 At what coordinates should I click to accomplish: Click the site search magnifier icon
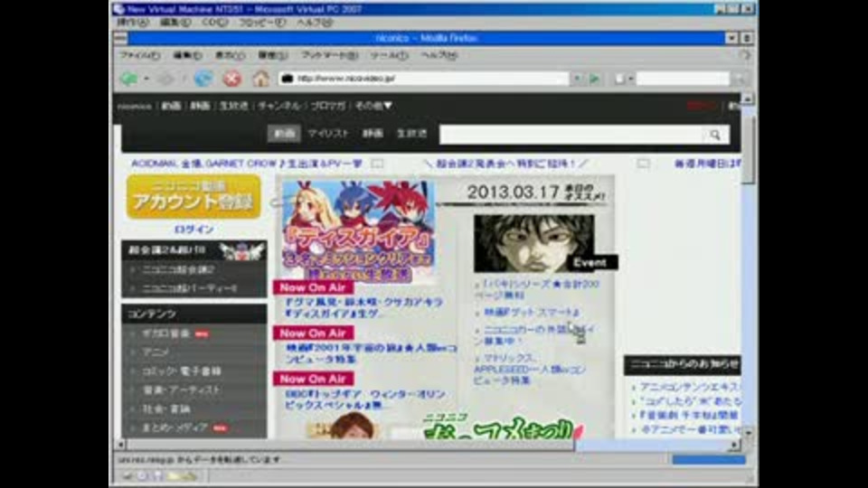pyautogui.click(x=716, y=135)
